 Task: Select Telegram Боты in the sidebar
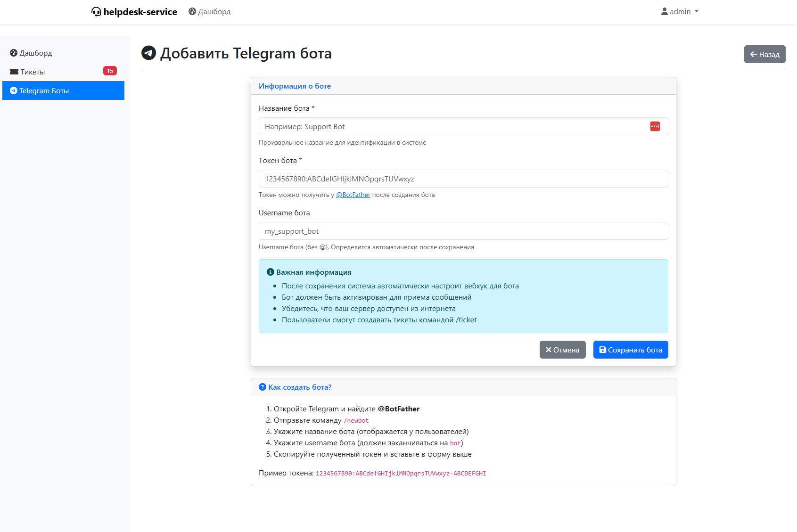(x=63, y=90)
